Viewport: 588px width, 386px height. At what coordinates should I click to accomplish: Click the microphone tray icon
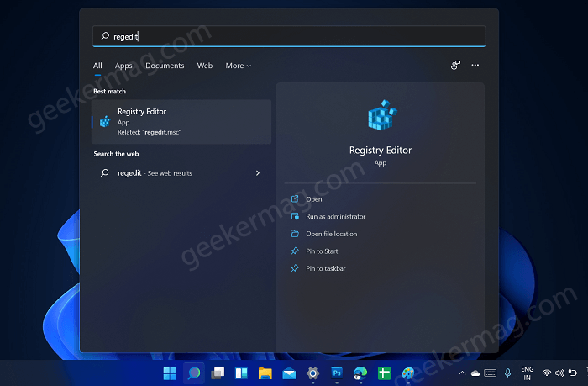coord(507,373)
